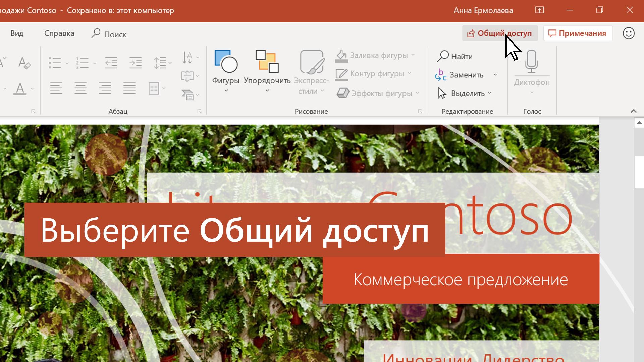The image size is (644, 362).
Task: Apply numbered list formatting
Action: click(x=82, y=63)
